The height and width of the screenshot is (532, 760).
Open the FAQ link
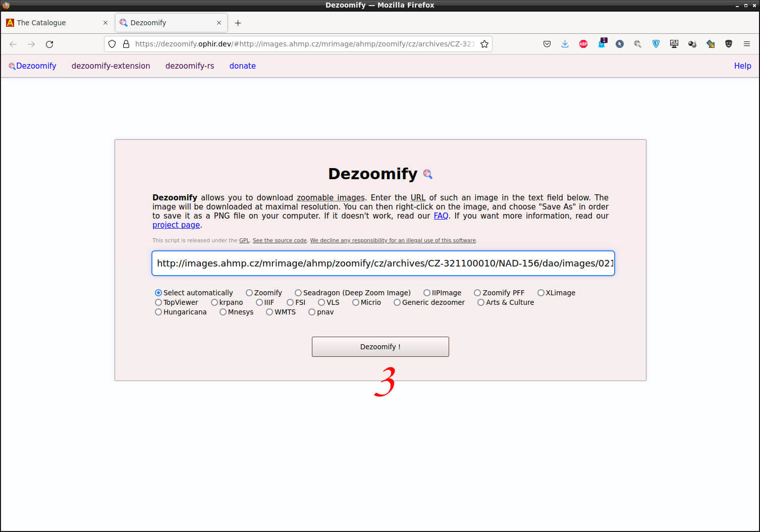coord(441,216)
